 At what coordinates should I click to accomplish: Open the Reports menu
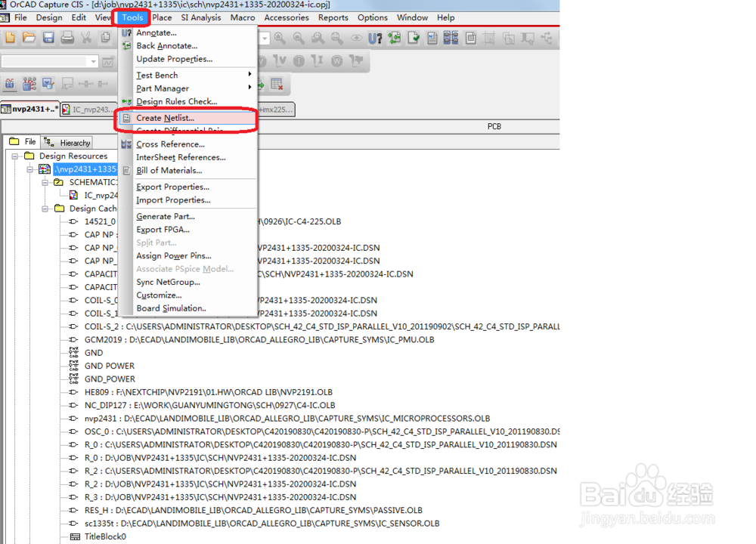point(333,18)
